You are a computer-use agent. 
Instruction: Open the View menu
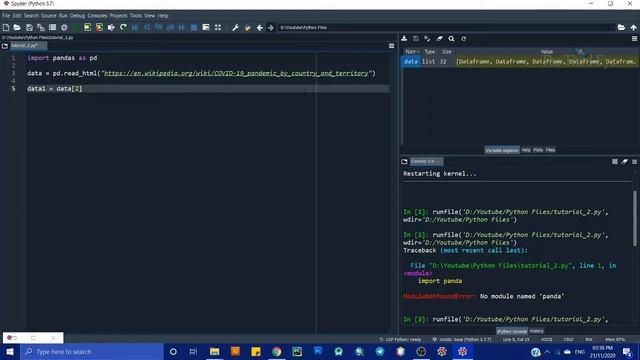pyautogui.click(x=149, y=16)
